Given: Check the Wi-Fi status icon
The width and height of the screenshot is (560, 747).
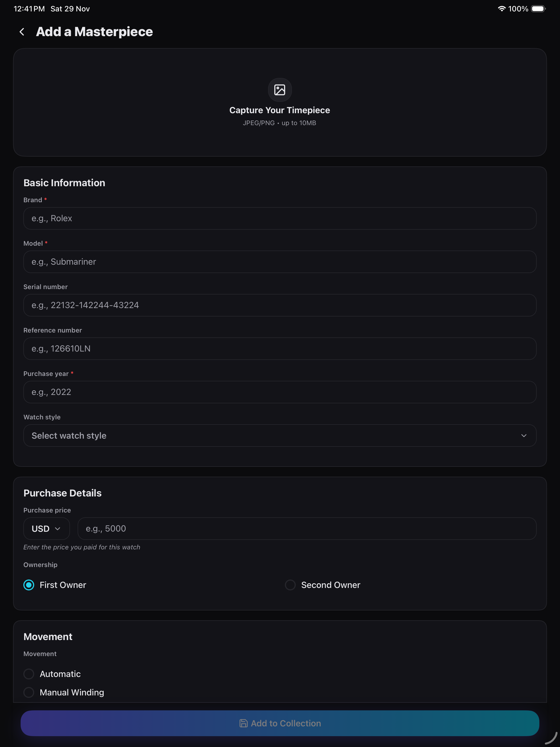Looking at the screenshot, I should 502,9.
